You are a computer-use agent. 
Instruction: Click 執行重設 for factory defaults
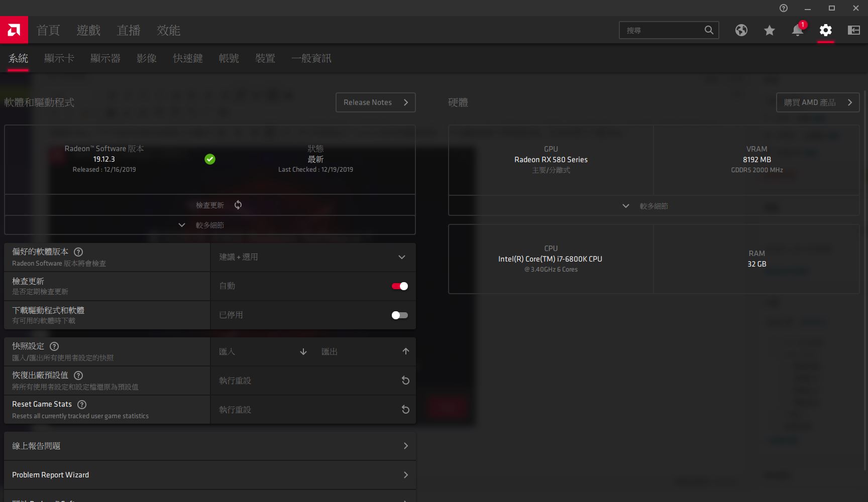pos(235,381)
